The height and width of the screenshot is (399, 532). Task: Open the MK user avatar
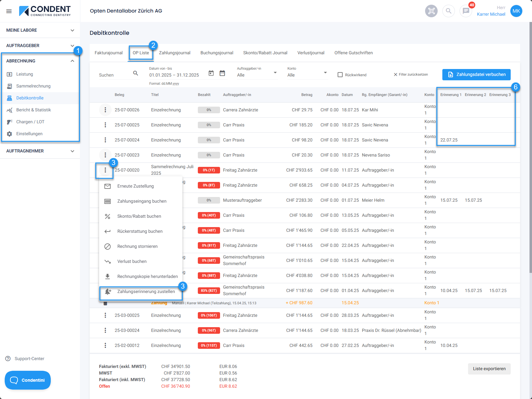[516, 11]
